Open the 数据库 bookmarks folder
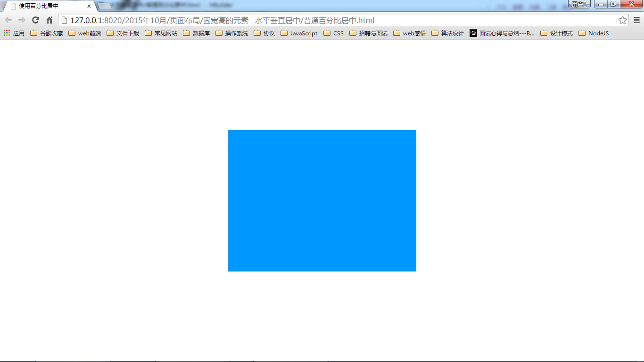Screen dimensions: 644x362 click(x=196, y=33)
